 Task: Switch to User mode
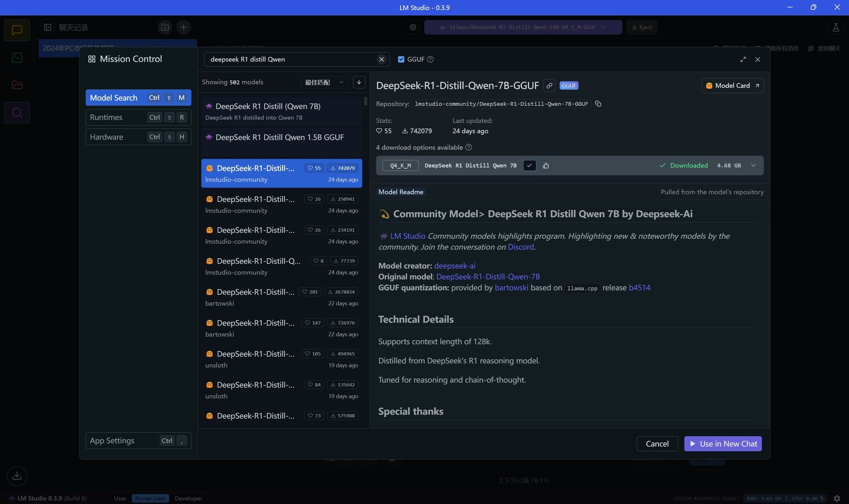[x=120, y=498]
